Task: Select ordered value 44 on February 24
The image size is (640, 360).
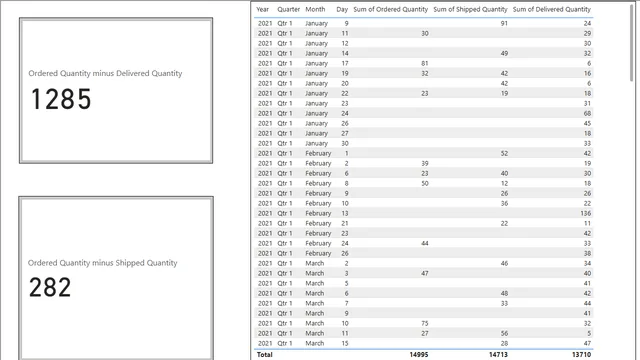Action: pyautogui.click(x=425, y=243)
